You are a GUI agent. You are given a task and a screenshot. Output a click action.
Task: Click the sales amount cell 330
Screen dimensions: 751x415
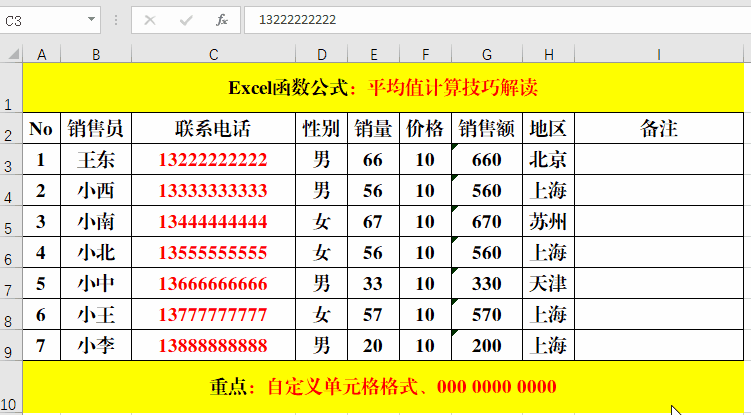pos(487,283)
